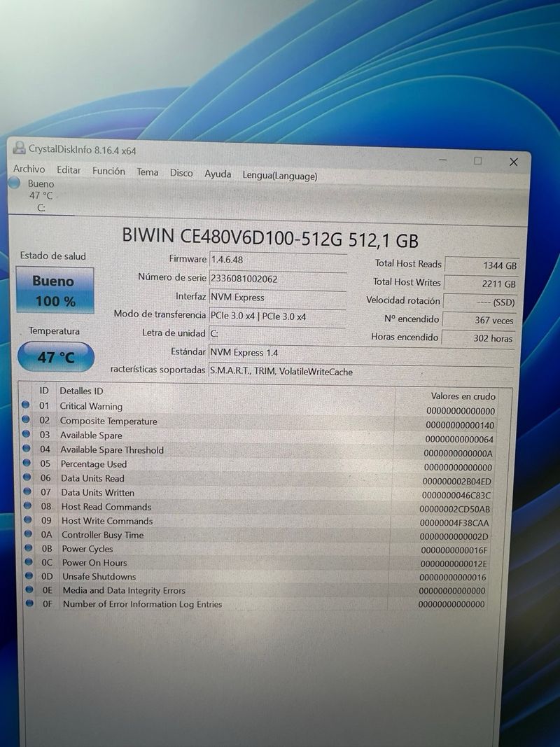Click the raw value 00000000000140
The width and height of the screenshot is (560, 747).
(460, 425)
